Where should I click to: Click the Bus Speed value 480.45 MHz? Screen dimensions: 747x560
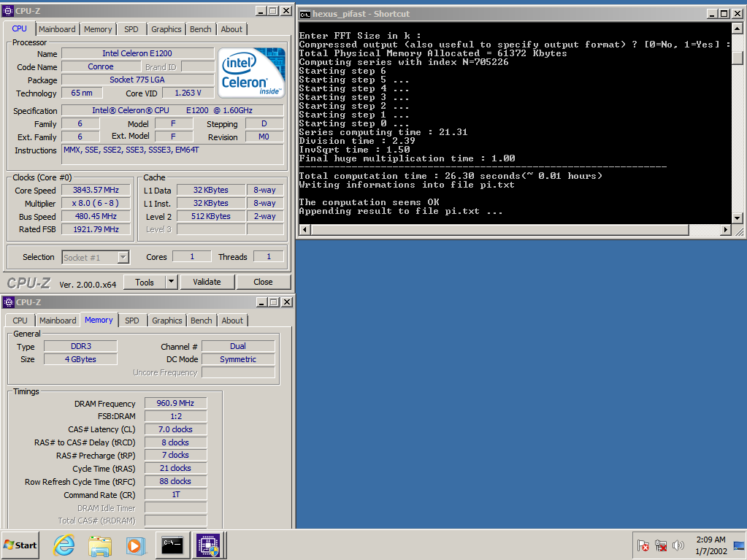(x=96, y=216)
